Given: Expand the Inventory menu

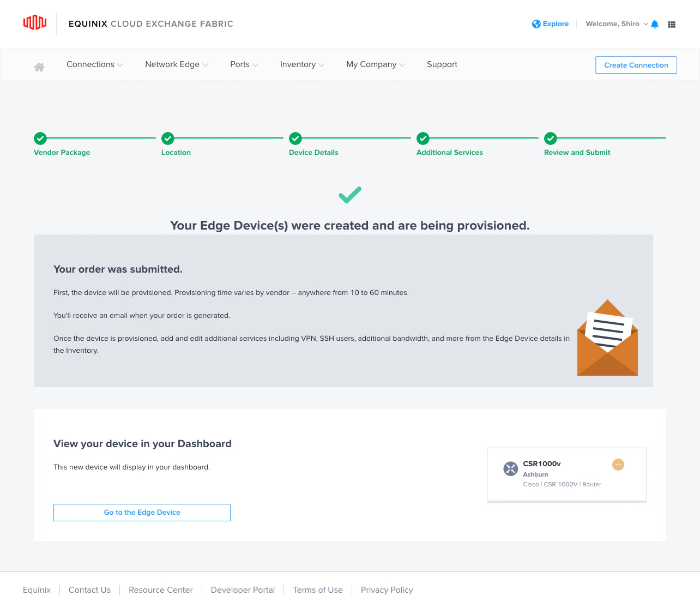Looking at the screenshot, I should [302, 64].
